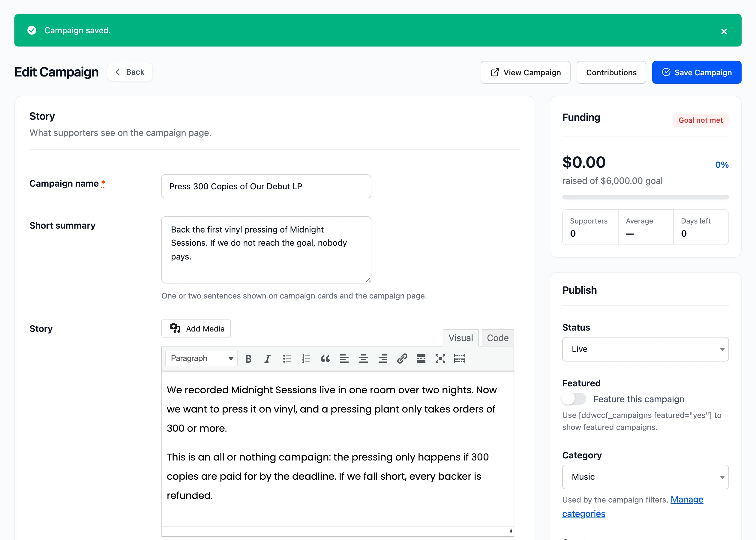Focus the Campaign name input field
The height and width of the screenshot is (540, 756).
click(266, 186)
